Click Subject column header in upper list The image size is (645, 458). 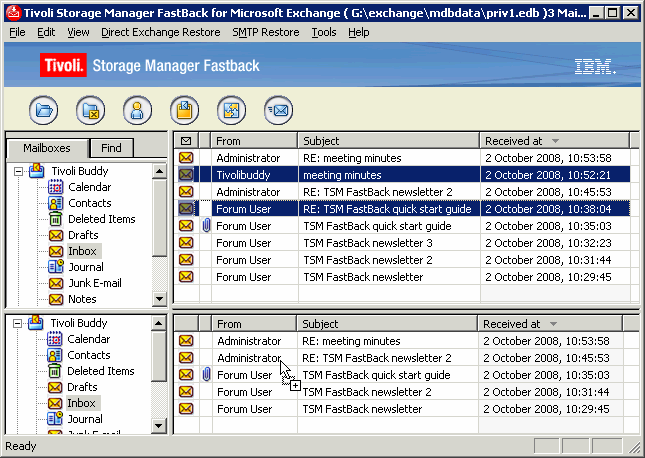click(389, 141)
